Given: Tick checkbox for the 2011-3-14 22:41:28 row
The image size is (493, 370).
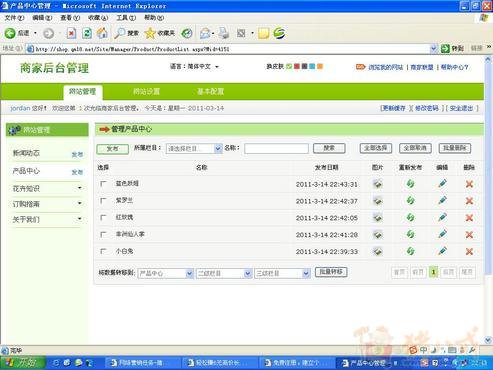Looking at the screenshot, I should tap(103, 235).
